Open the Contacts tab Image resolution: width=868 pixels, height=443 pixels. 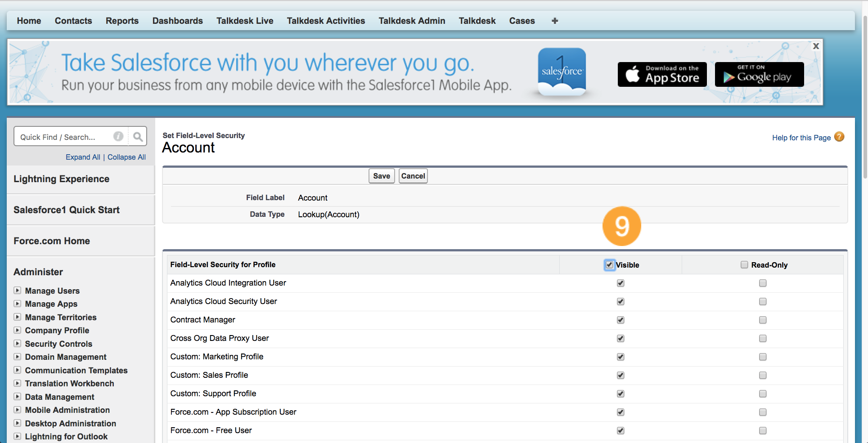pyautogui.click(x=73, y=21)
